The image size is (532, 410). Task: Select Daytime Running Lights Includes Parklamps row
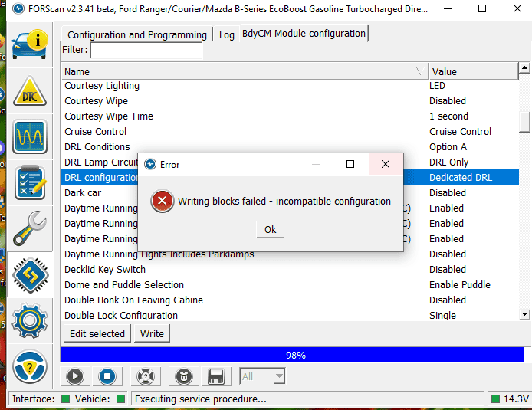[290, 254]
